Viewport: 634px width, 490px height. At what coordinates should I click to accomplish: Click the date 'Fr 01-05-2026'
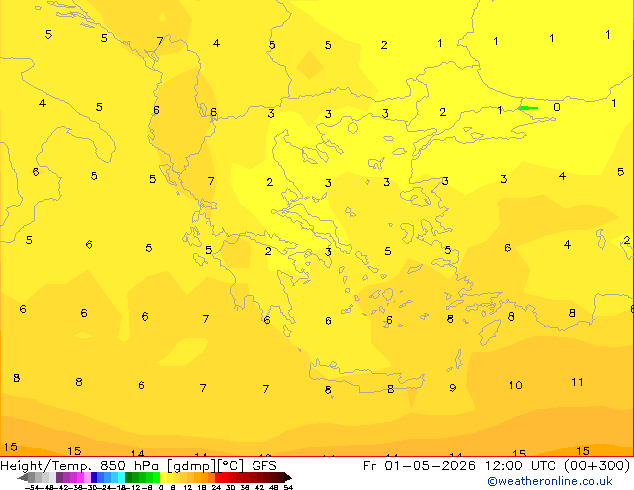(x=419, y=466)
